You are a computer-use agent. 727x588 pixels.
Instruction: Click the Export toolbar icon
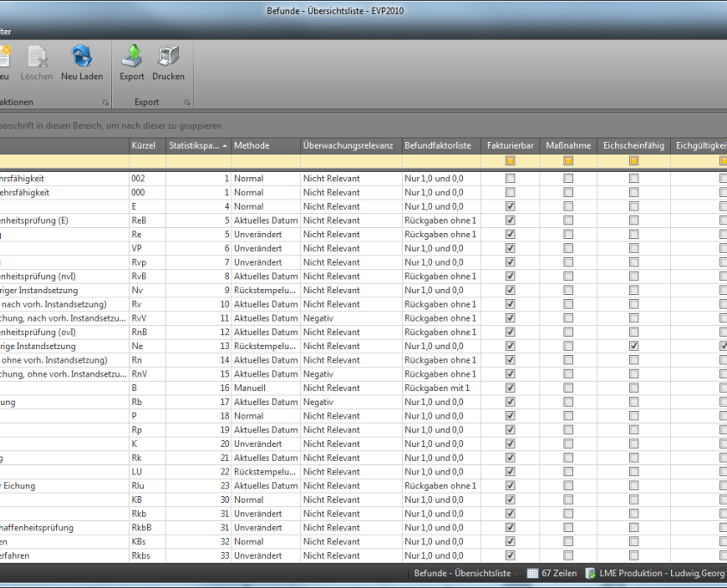[x=132, y=56]
